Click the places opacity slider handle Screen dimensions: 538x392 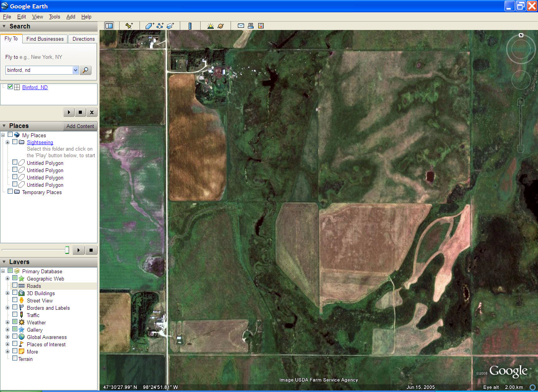coord(67,250)
